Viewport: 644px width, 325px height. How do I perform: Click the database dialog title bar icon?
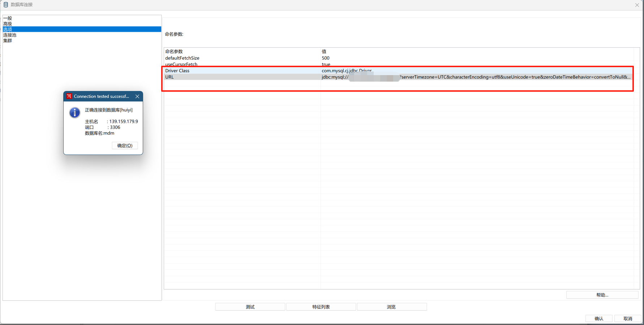[5, 5]
